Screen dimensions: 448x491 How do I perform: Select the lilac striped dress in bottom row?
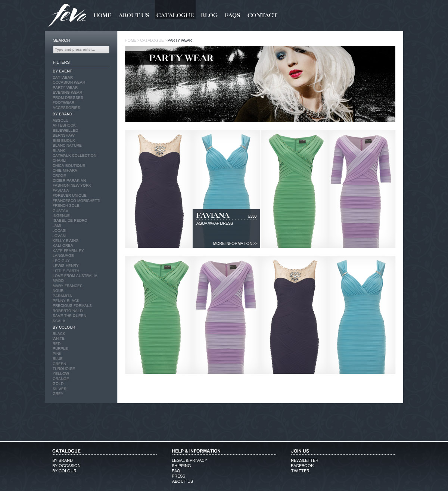(x=226, y=315)
